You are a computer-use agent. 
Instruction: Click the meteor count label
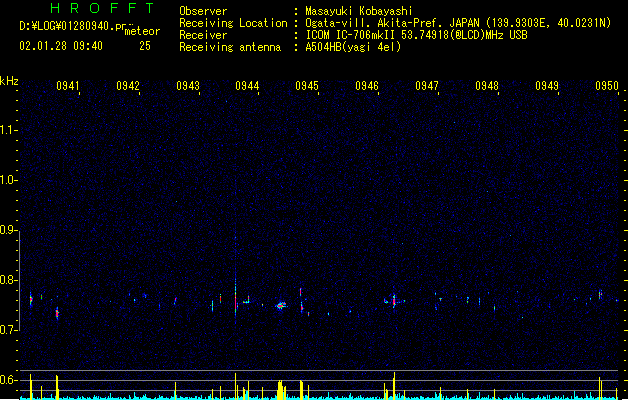[x=142, y=31]
